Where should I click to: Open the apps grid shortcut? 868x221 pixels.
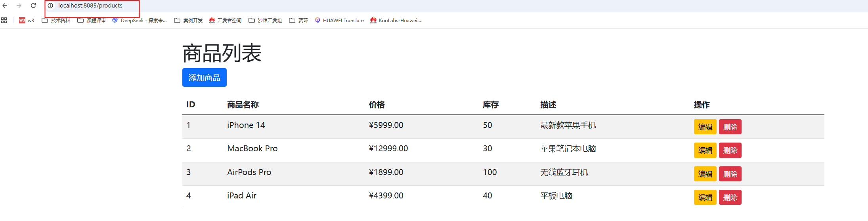[4, 20]
